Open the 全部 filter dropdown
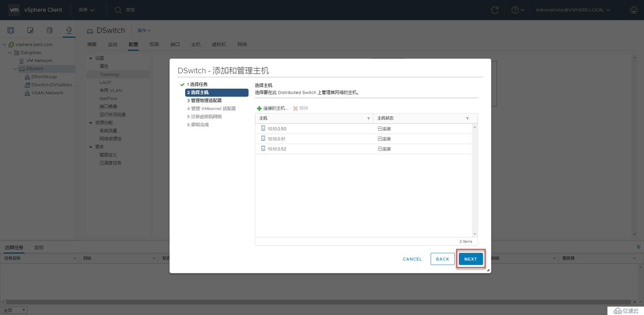 point(14,310)
